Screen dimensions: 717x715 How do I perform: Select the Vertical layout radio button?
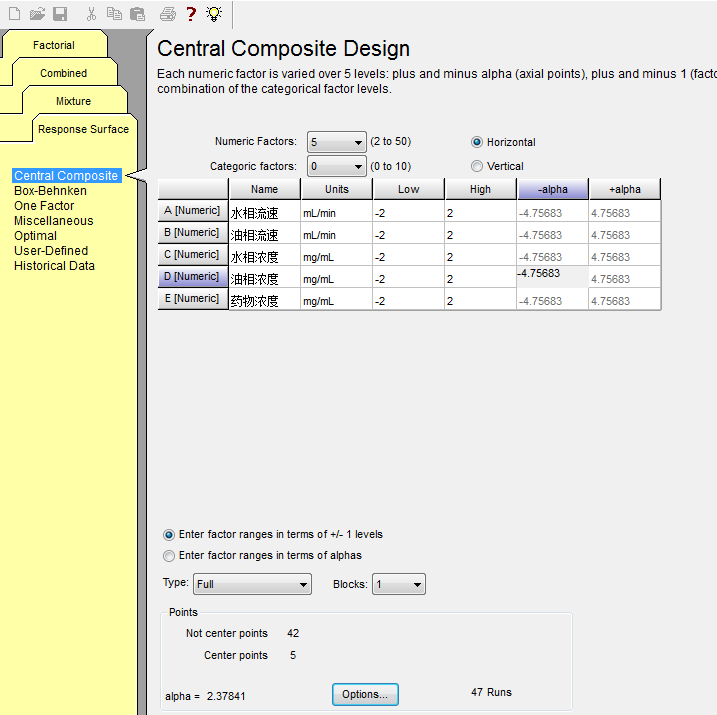(x=477, y=166)
